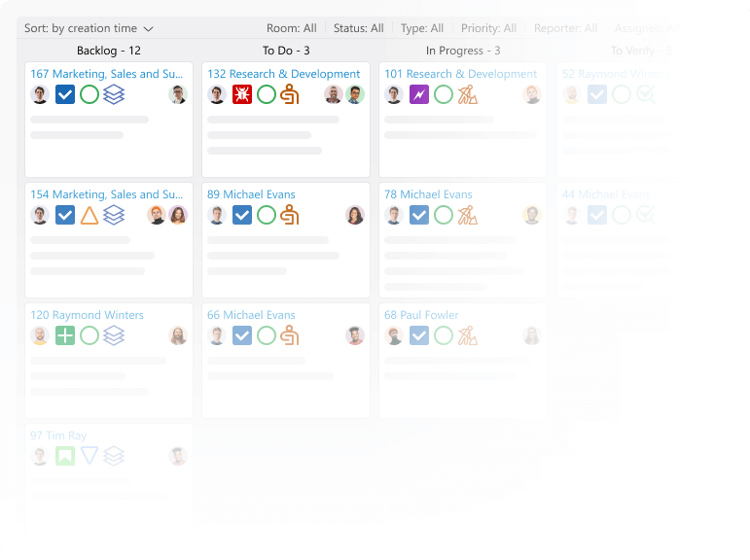The image size is (750, 560).
Task: Open the Type: All filter
Action: pos(422,28)
